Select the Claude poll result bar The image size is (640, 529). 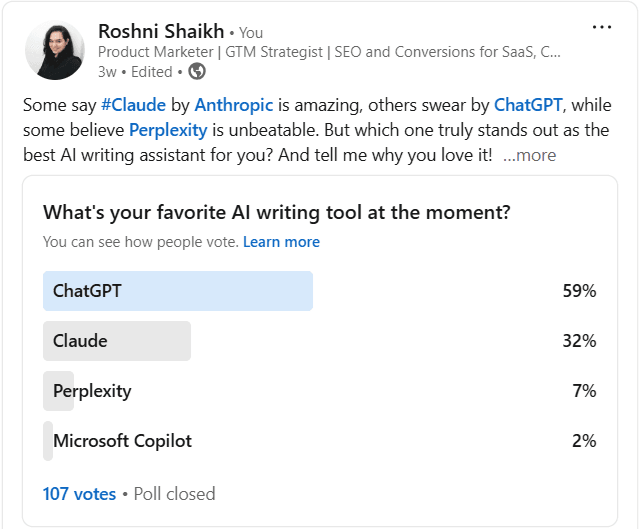coord(117,341)
